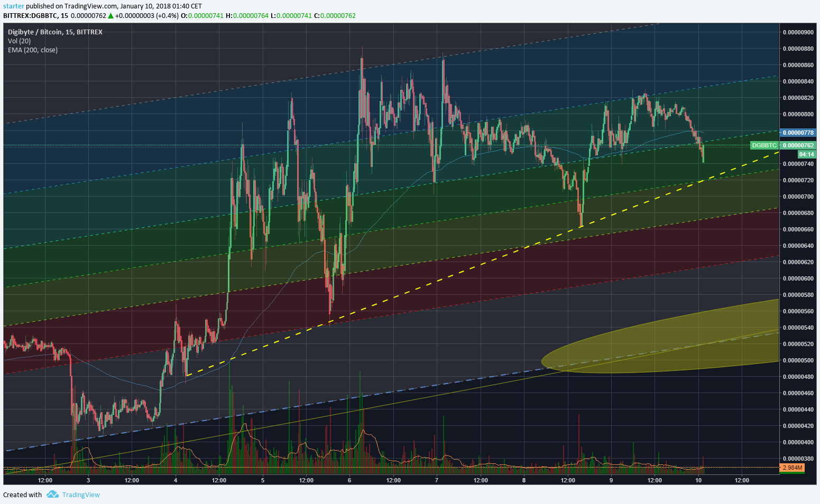This screenshot has height=504, width=820.
Task: Click the 0.00000440 price axis label
Action: [x=798, y=409]
